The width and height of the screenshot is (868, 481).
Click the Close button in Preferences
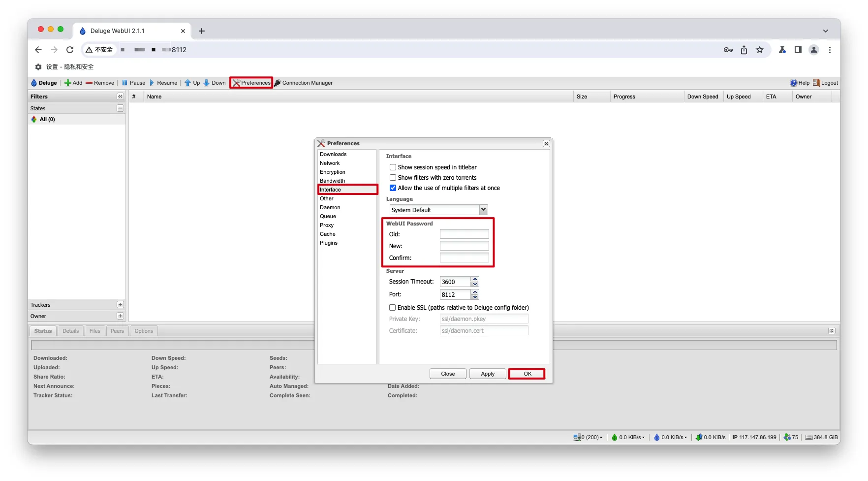point(448,374)
